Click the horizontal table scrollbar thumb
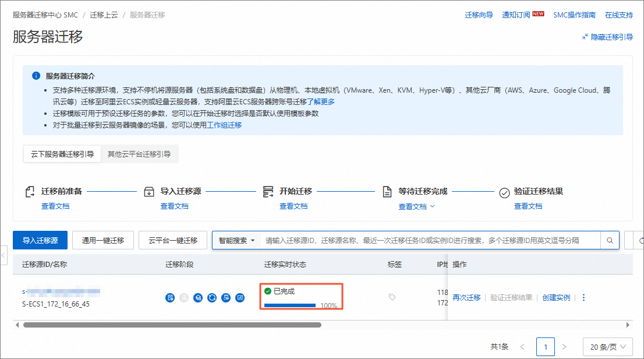The image size is (644, 359). pos(172,325)
